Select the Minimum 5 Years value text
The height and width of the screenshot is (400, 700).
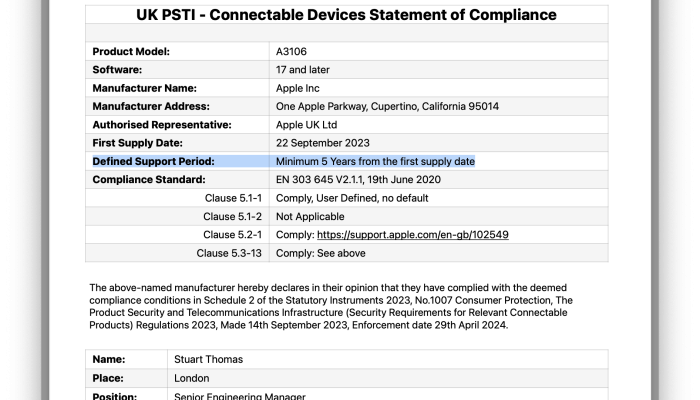click(375, 161)
